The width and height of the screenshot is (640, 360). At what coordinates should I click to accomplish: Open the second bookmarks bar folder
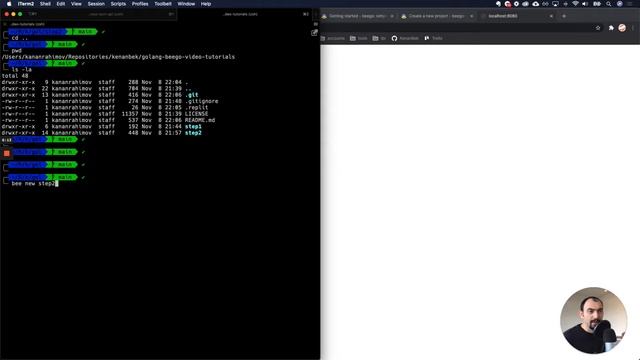[358, 38]
